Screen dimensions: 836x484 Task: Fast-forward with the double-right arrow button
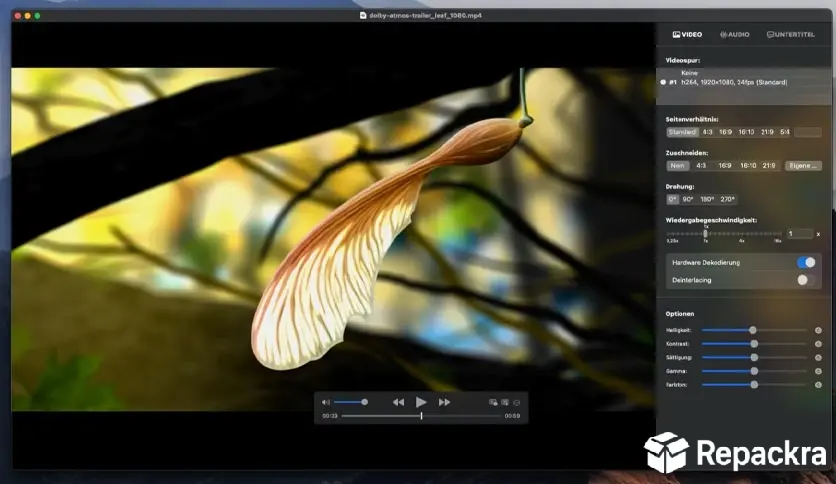coord(444,402)
